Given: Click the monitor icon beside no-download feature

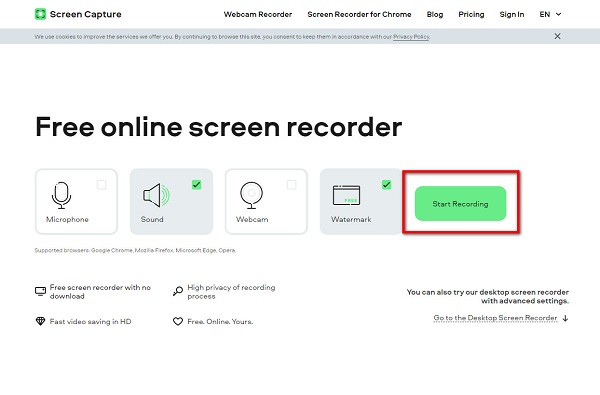Looking at the screenshot, I should [40, 291].
